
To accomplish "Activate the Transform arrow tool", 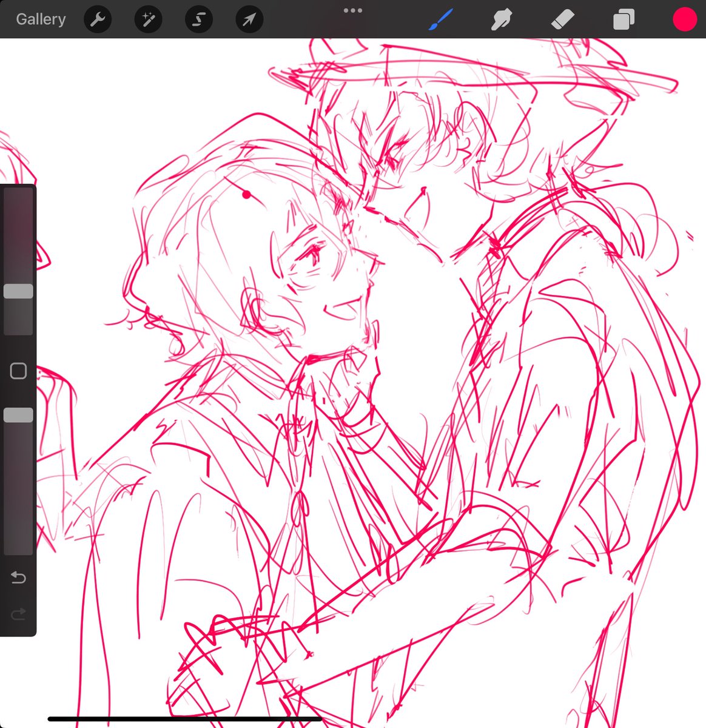I will click(249, 19).
